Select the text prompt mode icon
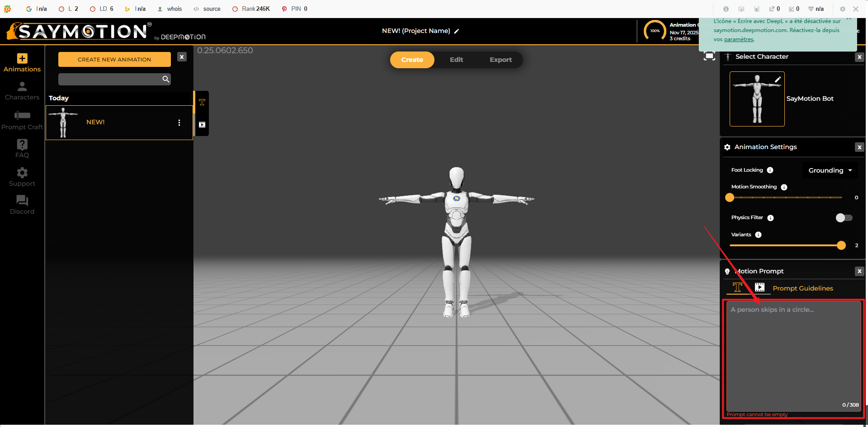 [737, 287]
